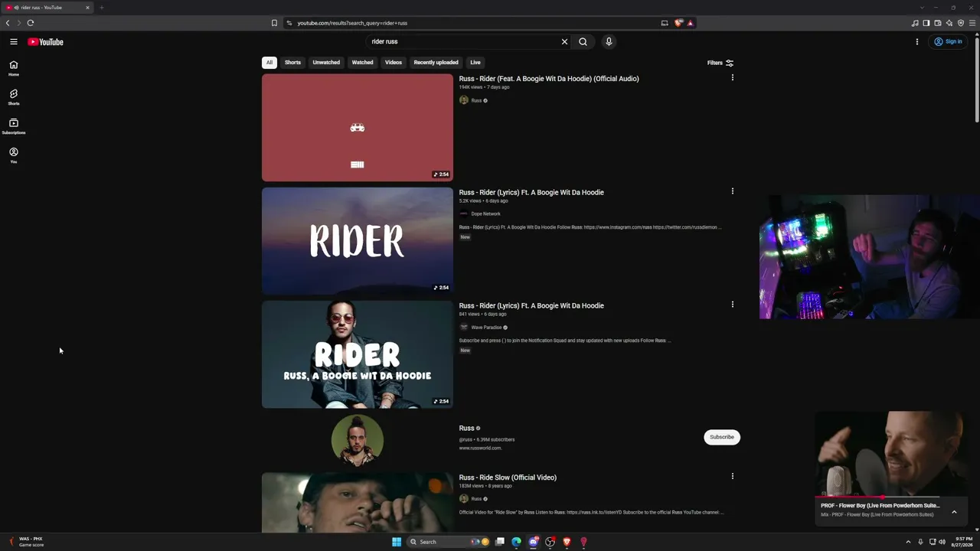This screenshot has height=551, width=980.
Task: Subscribe to the Russ channel
Action: pos(722,437)
